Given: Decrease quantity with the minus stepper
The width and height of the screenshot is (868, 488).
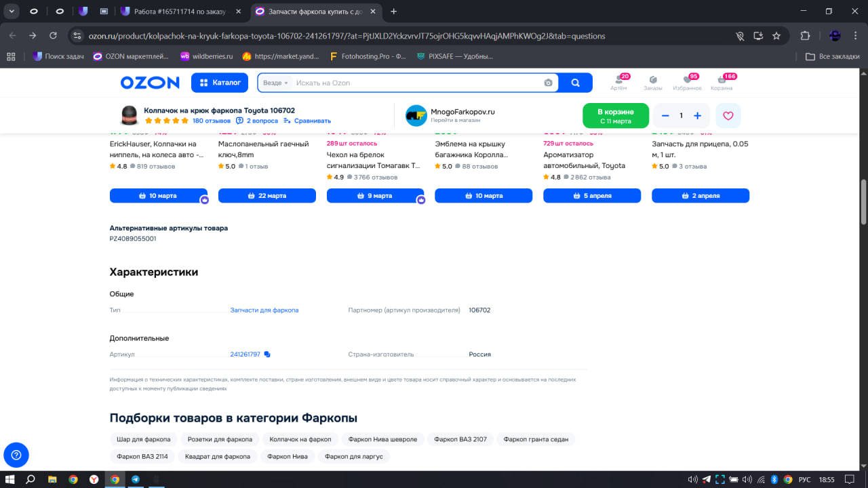Looking at the screenshot, I should point(665,116).
